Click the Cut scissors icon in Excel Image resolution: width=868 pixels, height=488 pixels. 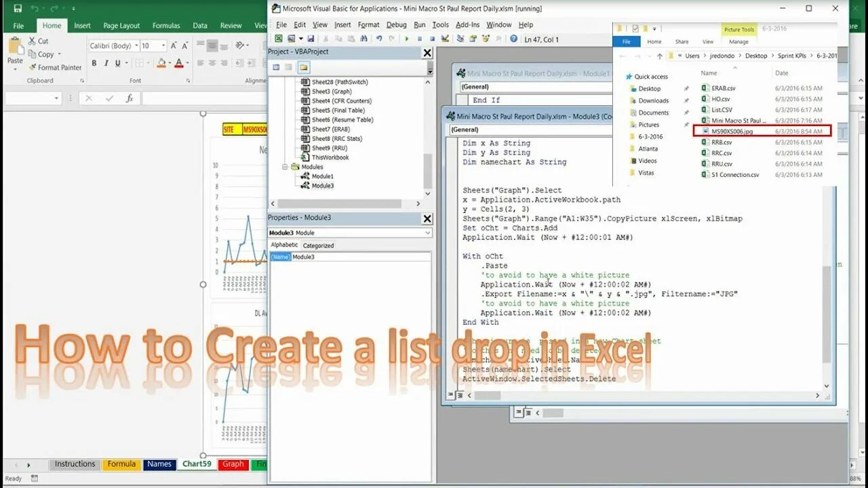(x=33, y=41)
